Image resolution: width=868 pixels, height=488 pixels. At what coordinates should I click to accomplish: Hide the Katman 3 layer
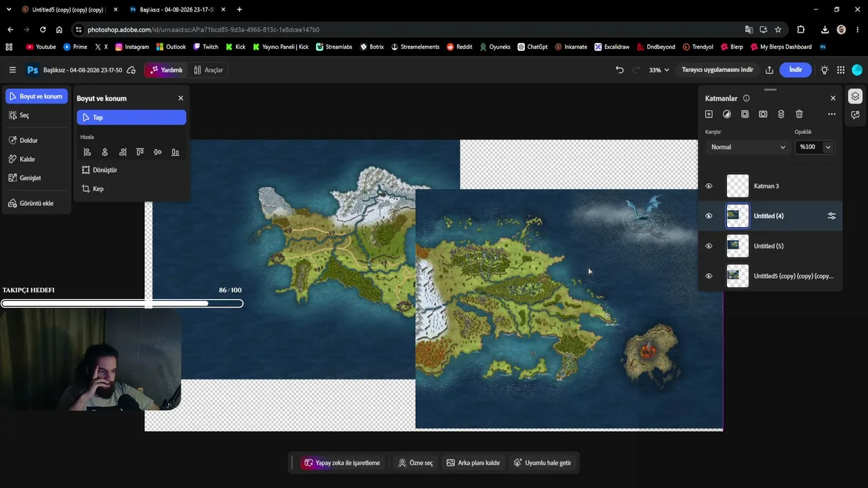click(x=709, y=186)
